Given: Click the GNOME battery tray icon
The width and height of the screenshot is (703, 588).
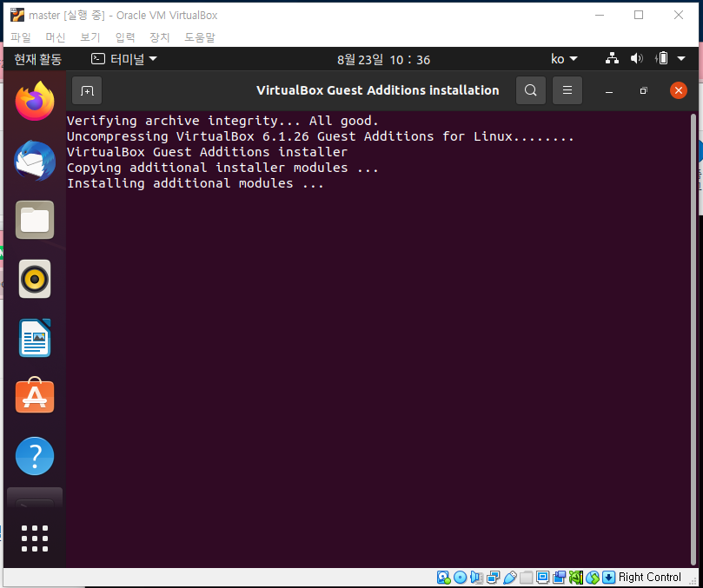Looking at the screenshot, I should 662,58.
